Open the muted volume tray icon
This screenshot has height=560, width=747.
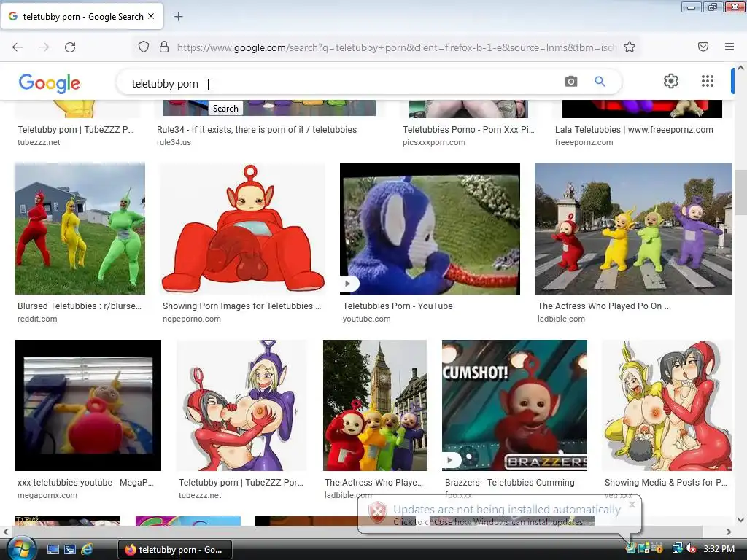pyautogui.click(x=692, y=549)
